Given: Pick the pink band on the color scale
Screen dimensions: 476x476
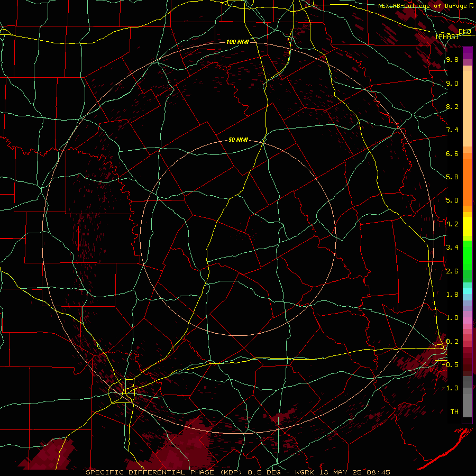Looking at the screenshot, I should (x=467, y=321).
